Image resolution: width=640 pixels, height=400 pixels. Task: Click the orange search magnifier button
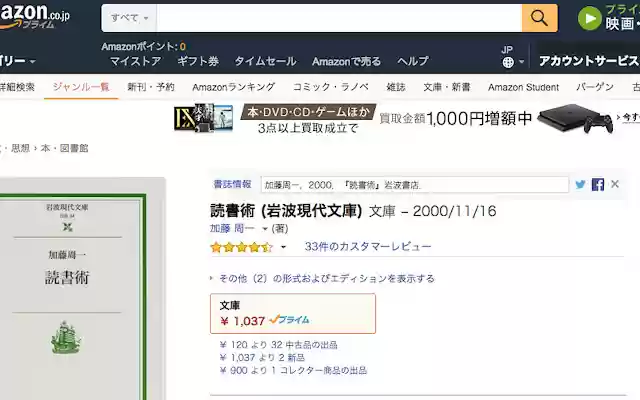(x=539, y=18)
